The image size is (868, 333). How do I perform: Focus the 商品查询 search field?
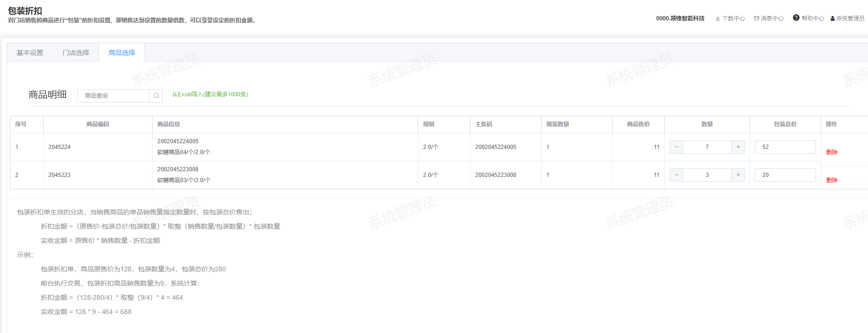click(x=113, y=96)
